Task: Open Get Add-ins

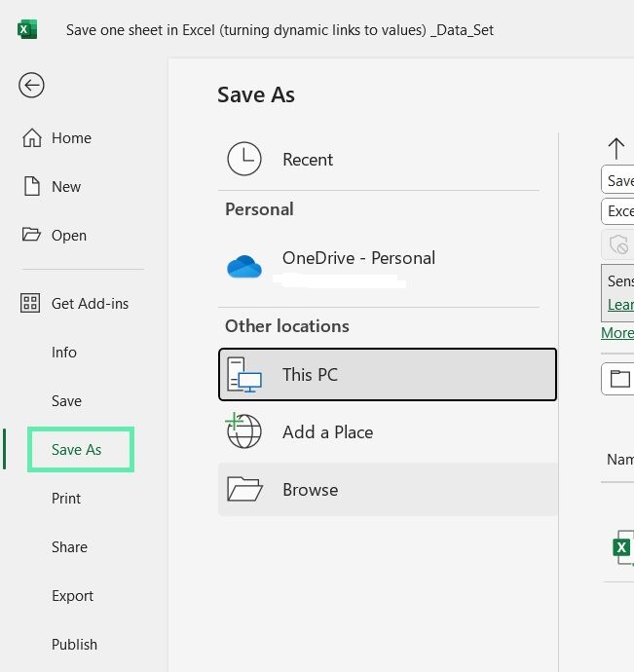Action: [90, 304]
